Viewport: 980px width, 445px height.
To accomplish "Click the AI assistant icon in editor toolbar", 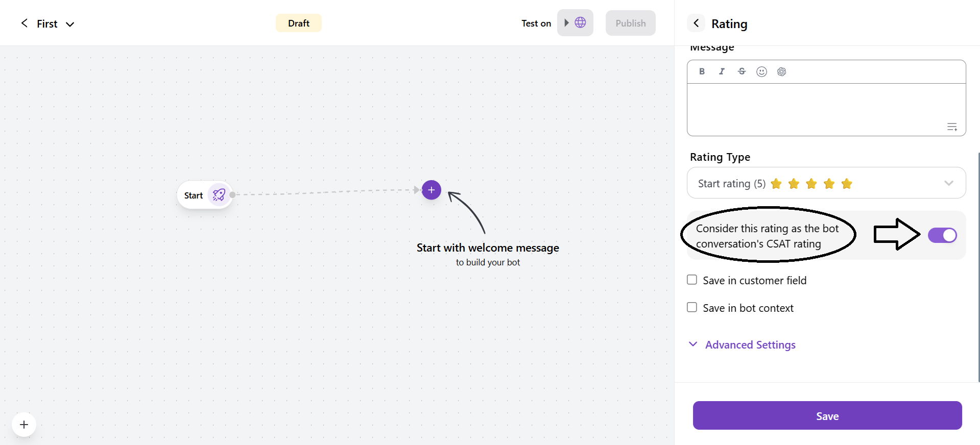I will click(x=781, y=71).
